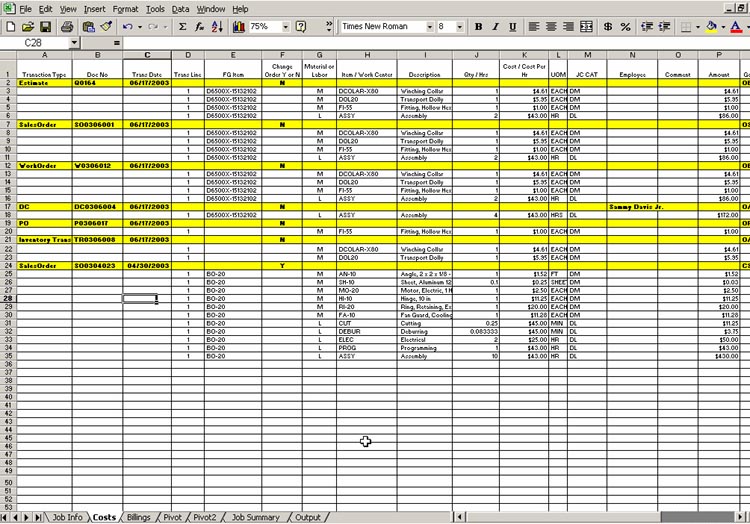Viewport: 750px width, 524px height.
Task: Open the Name Box dropdown arrow
Action: (74, 43)
